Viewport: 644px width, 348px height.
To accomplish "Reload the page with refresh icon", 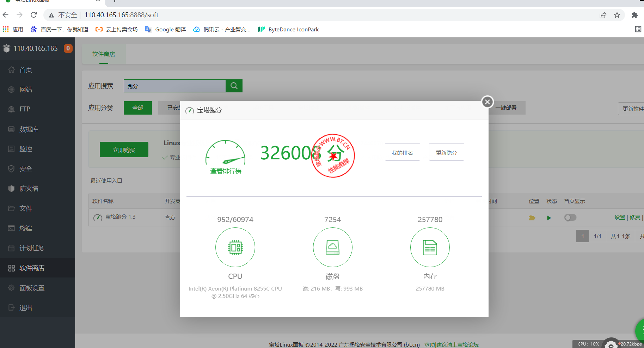I will tap(34, 15).
